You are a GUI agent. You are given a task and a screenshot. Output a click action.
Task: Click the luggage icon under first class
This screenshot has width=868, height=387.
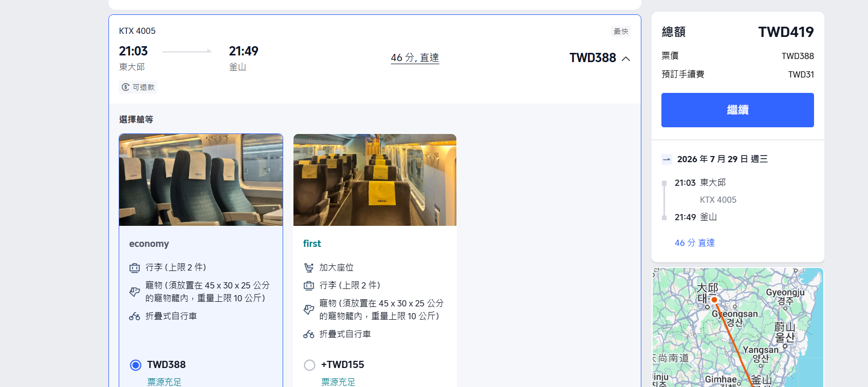(x=308, y=285)
